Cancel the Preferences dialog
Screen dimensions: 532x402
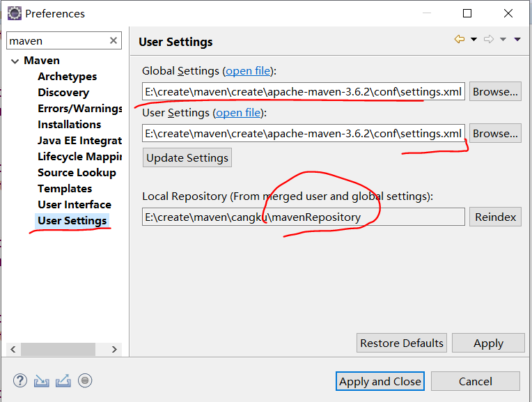476,381
